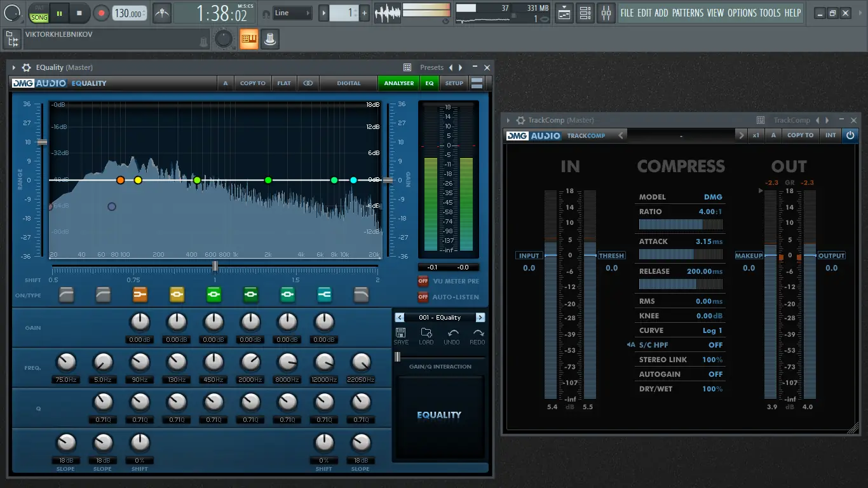Open the TrackComp detached window icon
The height and width of the screenshot is (488, 868).
pos(761,120)
